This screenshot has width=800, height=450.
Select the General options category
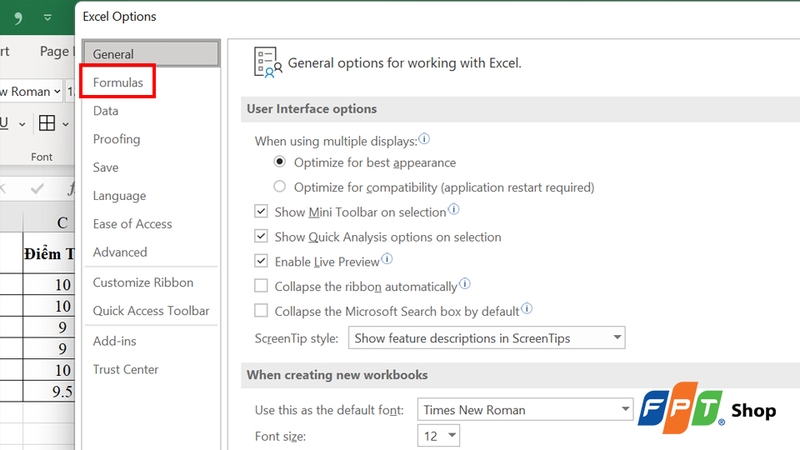(151, 54)
